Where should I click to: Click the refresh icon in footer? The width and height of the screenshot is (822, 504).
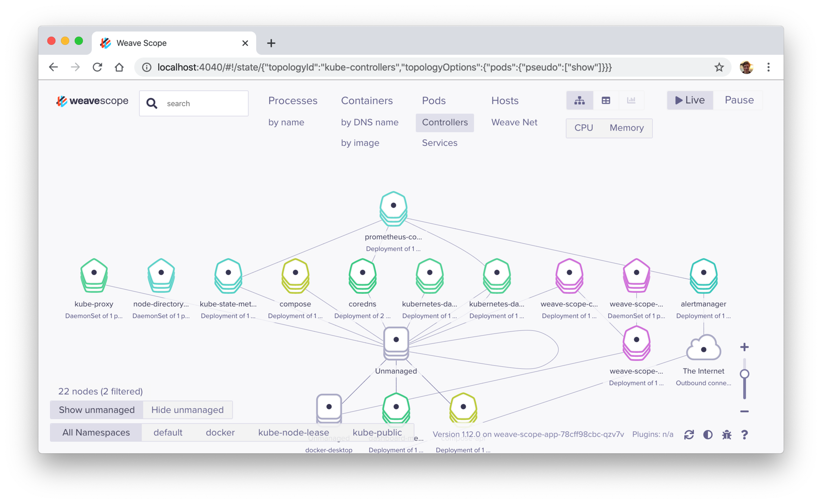tap(689, 435)
